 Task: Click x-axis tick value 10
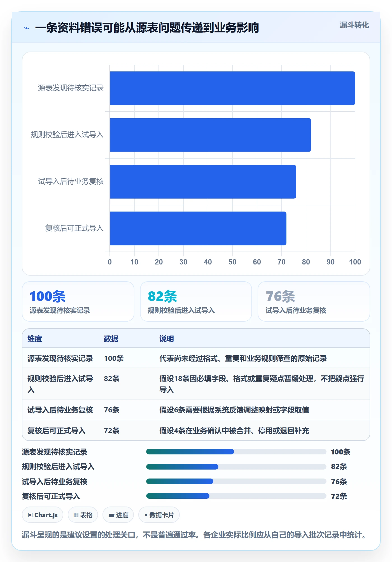pyautogui.click(x=134, y=262)
